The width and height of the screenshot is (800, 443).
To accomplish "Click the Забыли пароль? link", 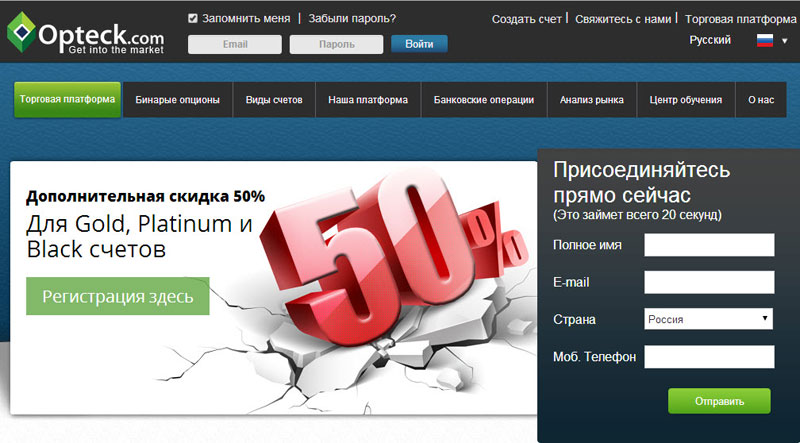I will pyautogui.click(x=352, y=19).
